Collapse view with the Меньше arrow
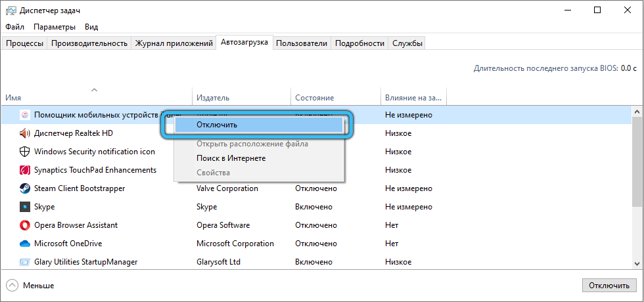 (12, 286)
